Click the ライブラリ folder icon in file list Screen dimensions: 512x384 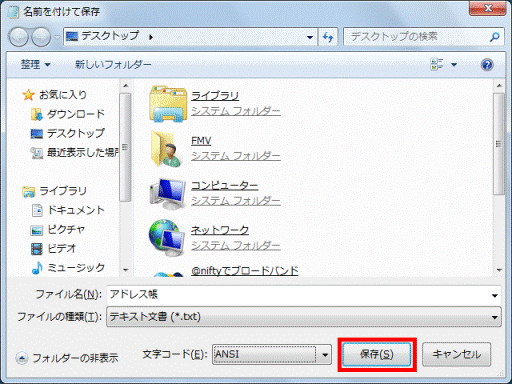pos(168,103)
